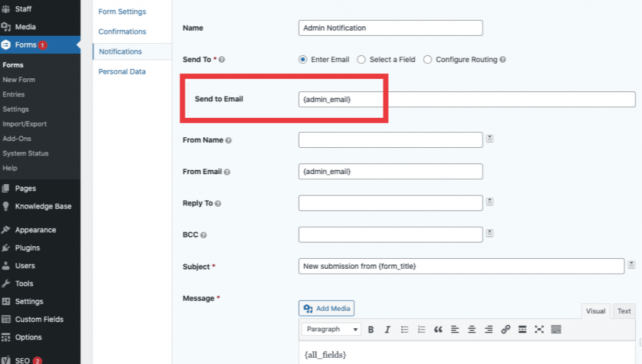Select the Select a Field radio option
This screenshot has height=364, width=642.
(361, 60)
